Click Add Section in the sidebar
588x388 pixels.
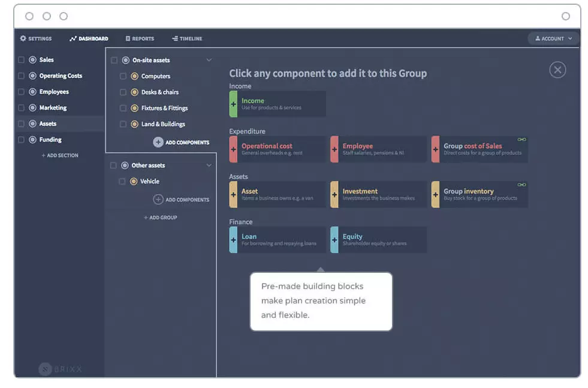(60, 155)
